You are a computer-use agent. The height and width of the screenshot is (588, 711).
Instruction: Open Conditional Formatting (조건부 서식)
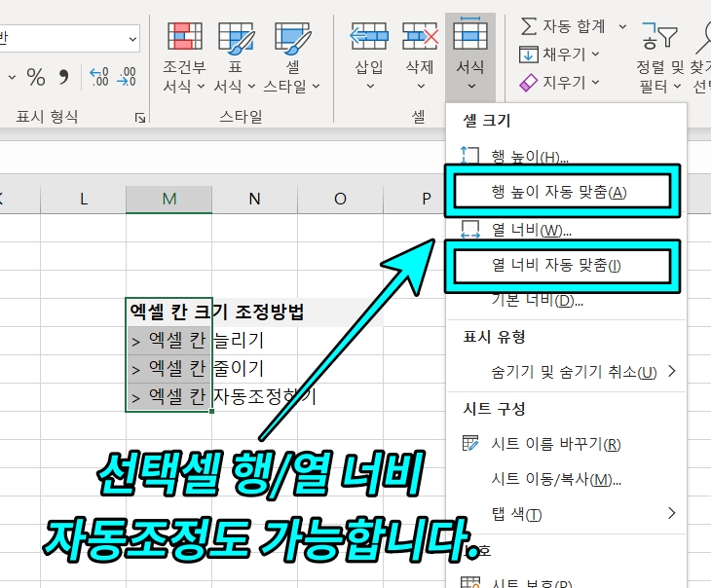pyautogui.click(x=184, y=57)
